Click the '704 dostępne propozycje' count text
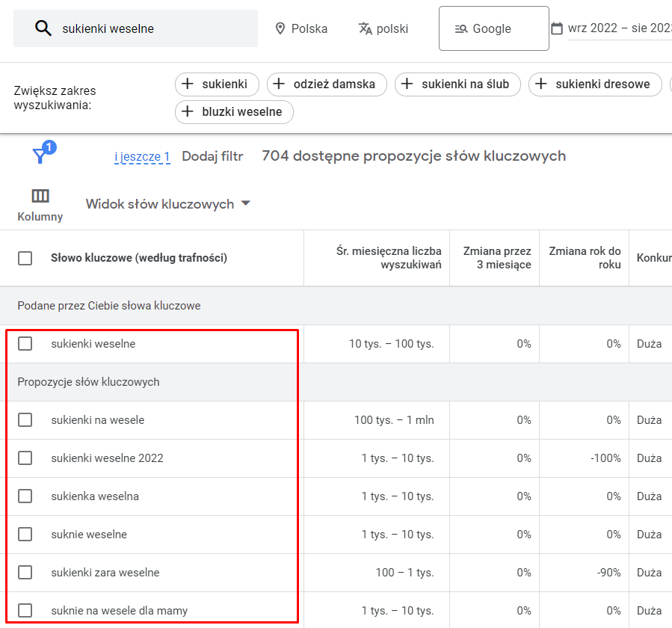672x628 pixels. (413, 156)
